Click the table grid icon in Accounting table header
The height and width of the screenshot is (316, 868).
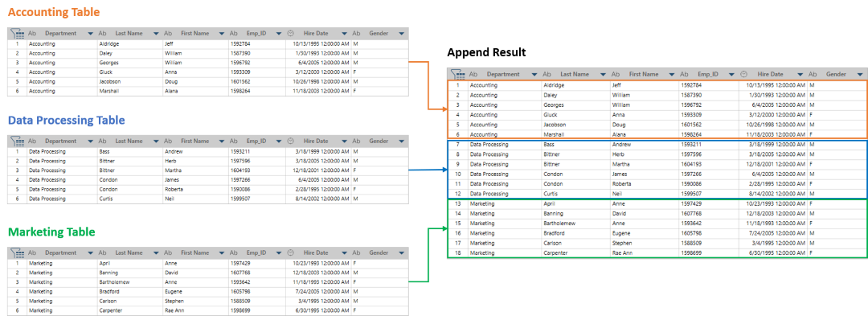17,33
